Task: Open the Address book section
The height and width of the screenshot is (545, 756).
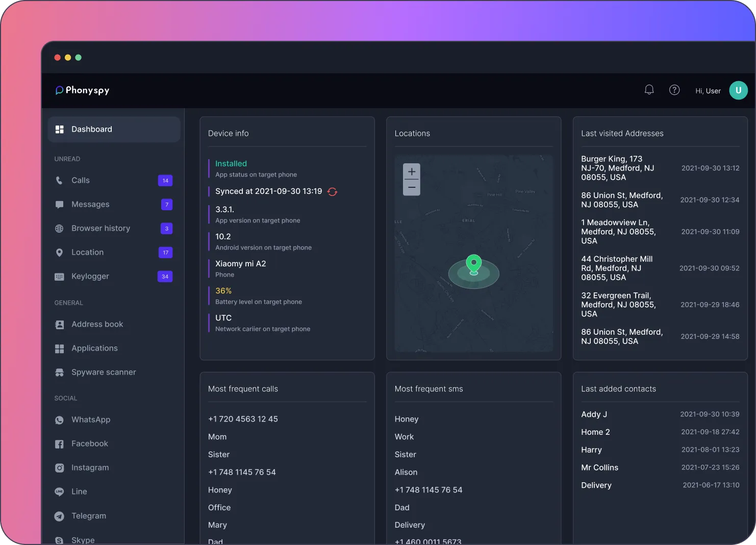Action: [97, 325]
